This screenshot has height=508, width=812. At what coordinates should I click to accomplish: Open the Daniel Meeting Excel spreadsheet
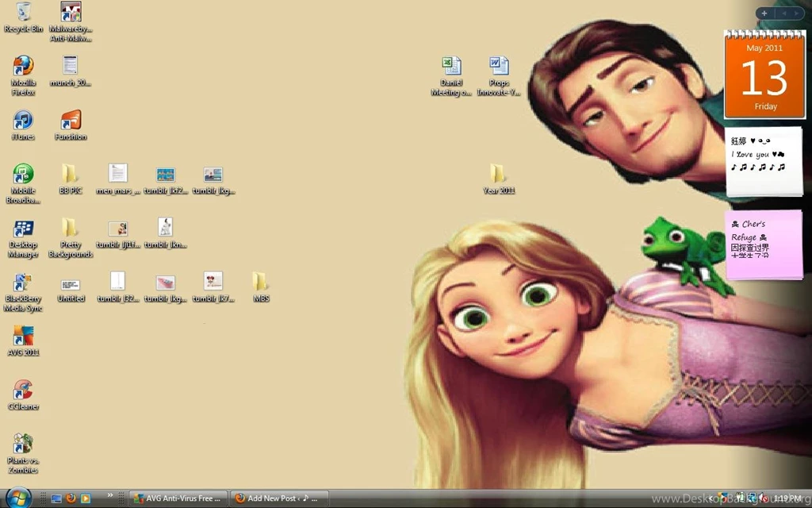click(x=451, y=75)
